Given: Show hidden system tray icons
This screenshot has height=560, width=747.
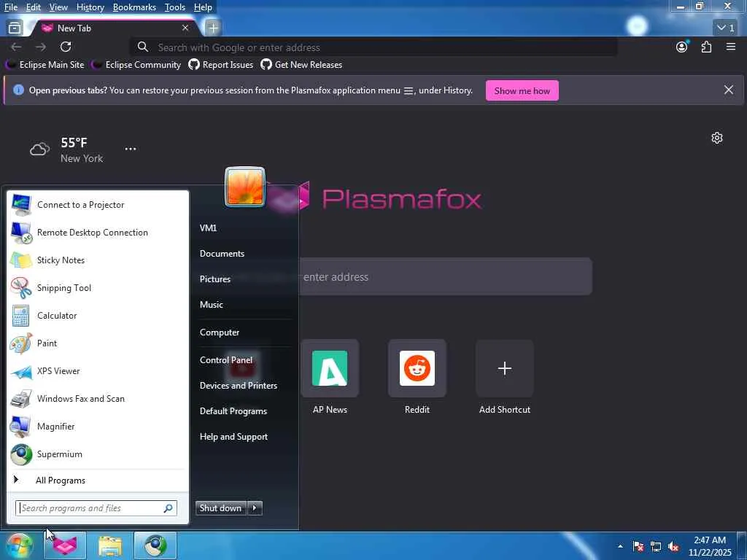Looking at the screenshot, I should tap(620, 547).
